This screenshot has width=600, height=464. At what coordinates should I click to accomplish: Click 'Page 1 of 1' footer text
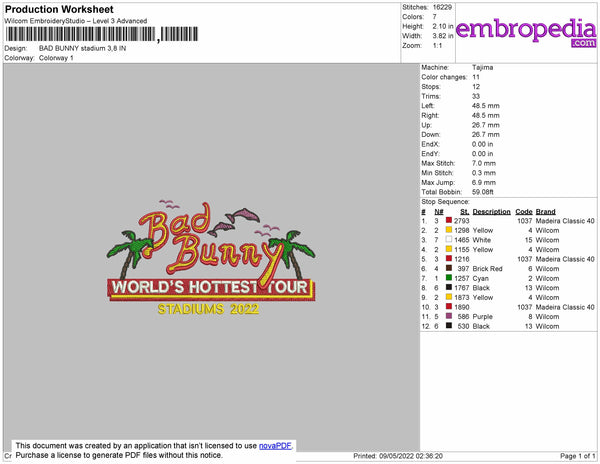(578, 456)
